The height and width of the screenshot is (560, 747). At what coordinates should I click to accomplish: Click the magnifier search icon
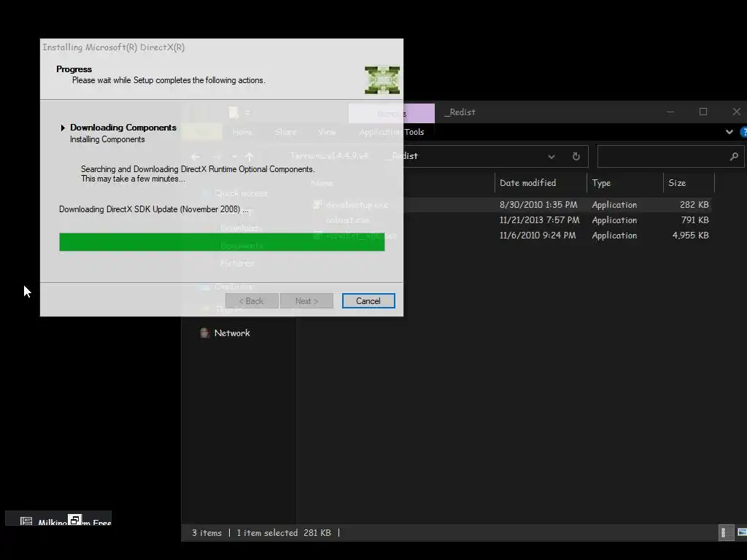point(734,156)
